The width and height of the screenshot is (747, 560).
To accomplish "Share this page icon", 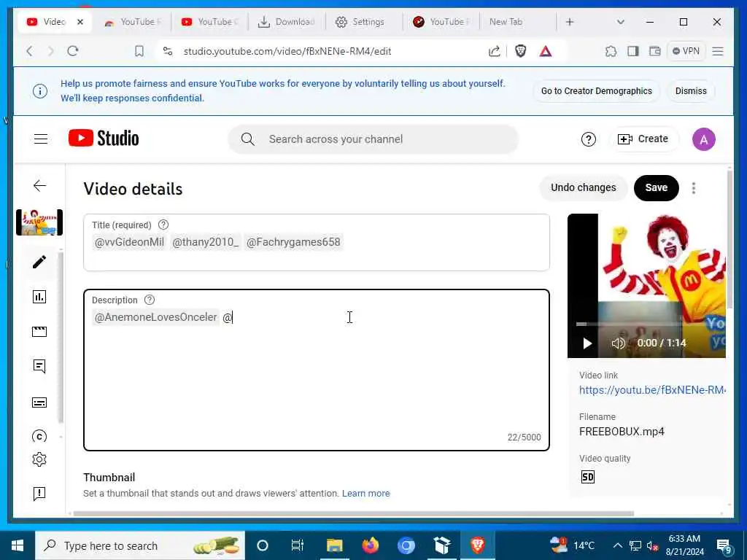I will 495,51.
